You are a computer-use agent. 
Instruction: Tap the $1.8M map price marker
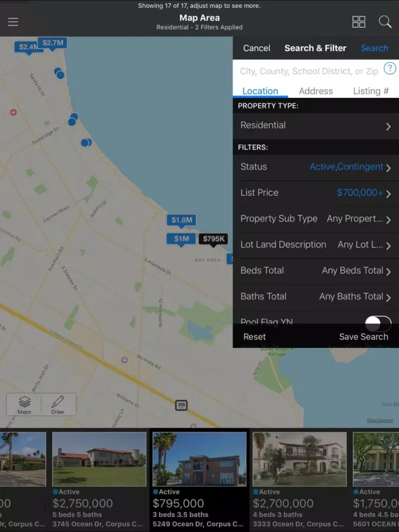click(x=181, y=220)
